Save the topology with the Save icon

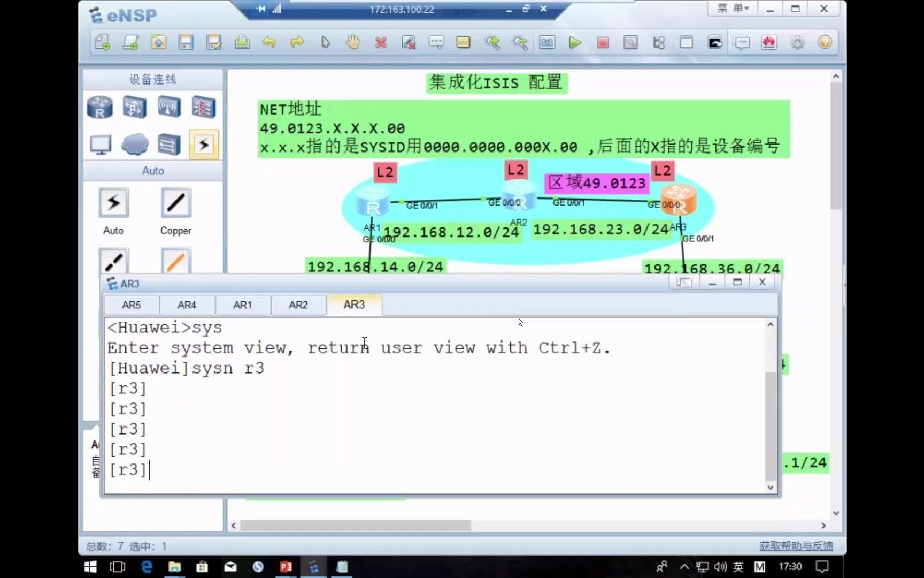[186, 42]
